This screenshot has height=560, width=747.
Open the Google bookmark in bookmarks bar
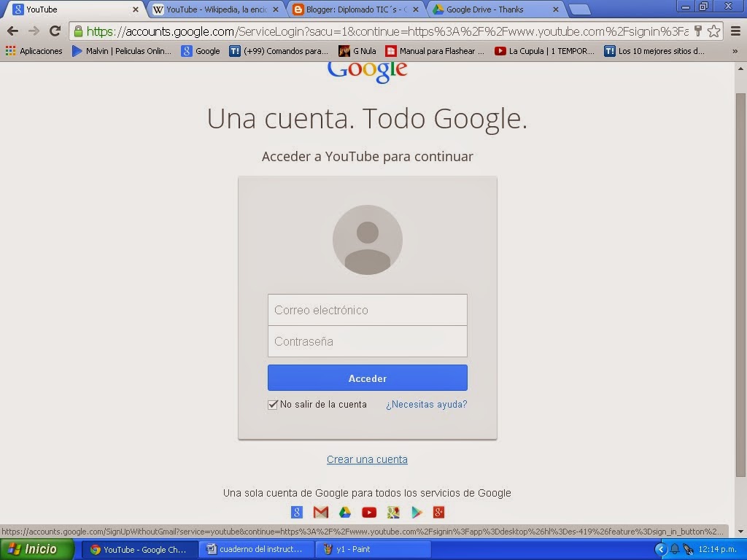201,51
